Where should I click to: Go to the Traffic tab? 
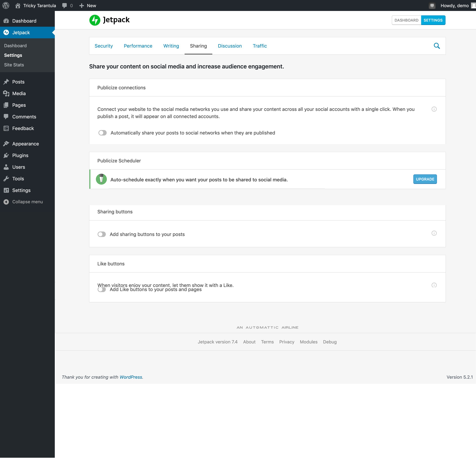[260, 46]
